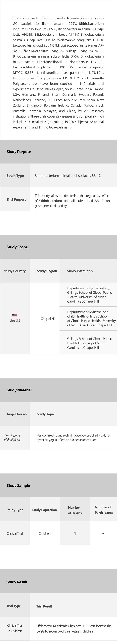Select the Study Institution column header

80,271
